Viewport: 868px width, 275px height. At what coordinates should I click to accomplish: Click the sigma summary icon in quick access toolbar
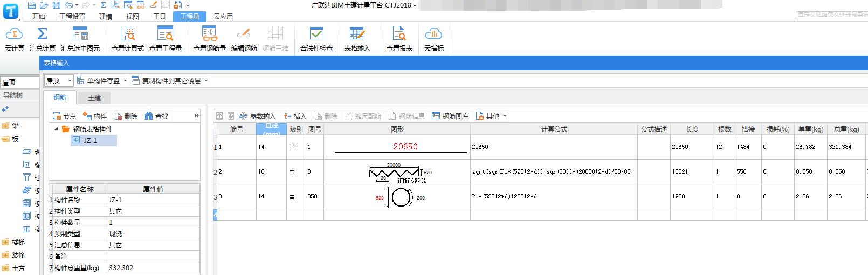(x=103, y=5)
